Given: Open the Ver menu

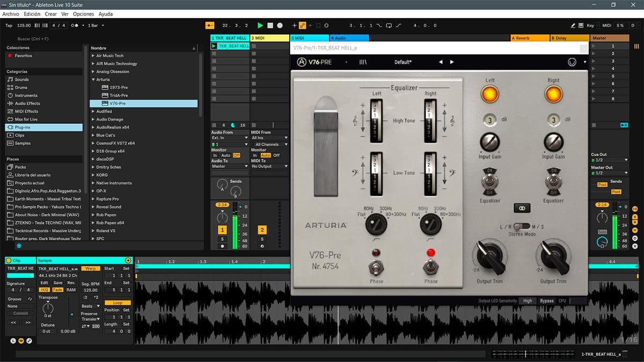Looking at the screenshot, I should click(x=65, y=14).
